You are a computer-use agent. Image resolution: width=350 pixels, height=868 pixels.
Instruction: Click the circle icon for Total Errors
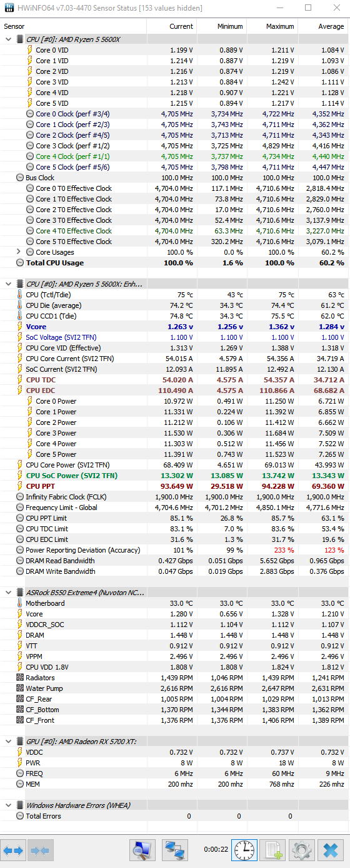point(20,815)
